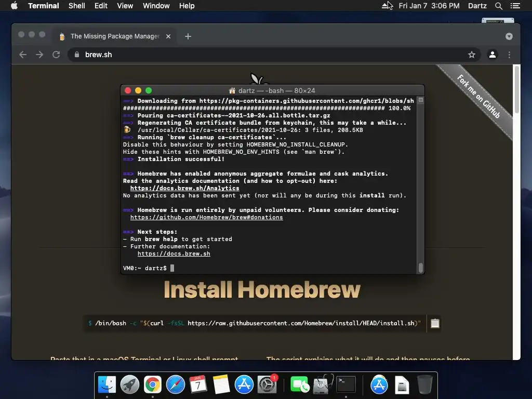Close The Missing Package Manager tab
Screen dimensions: 532x399
tap(168, 36)
